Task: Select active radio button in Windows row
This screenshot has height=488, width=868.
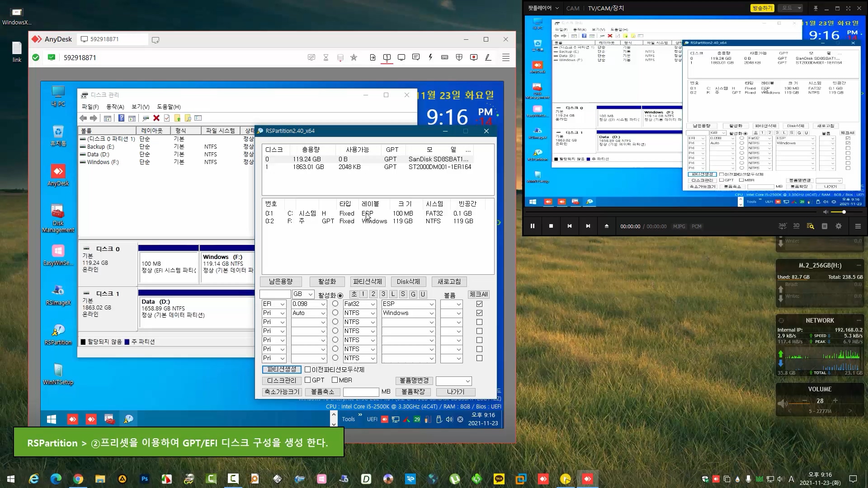Action: [335, 313]
